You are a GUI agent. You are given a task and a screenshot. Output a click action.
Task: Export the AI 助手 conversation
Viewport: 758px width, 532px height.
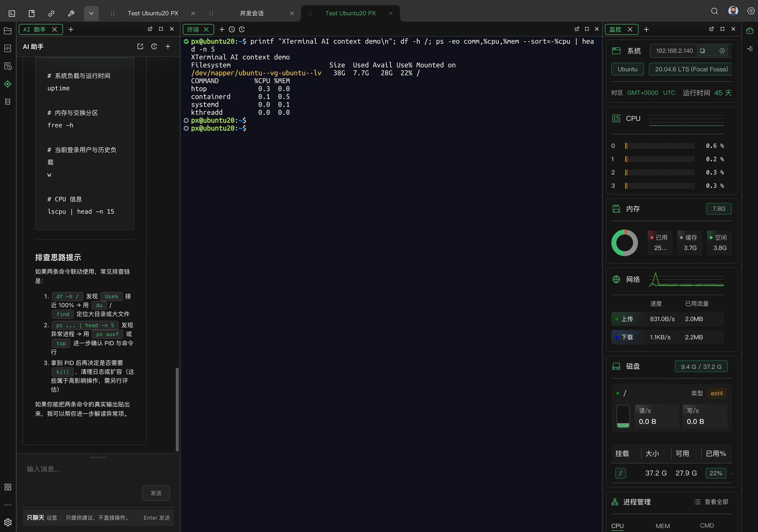click(140, 47)
